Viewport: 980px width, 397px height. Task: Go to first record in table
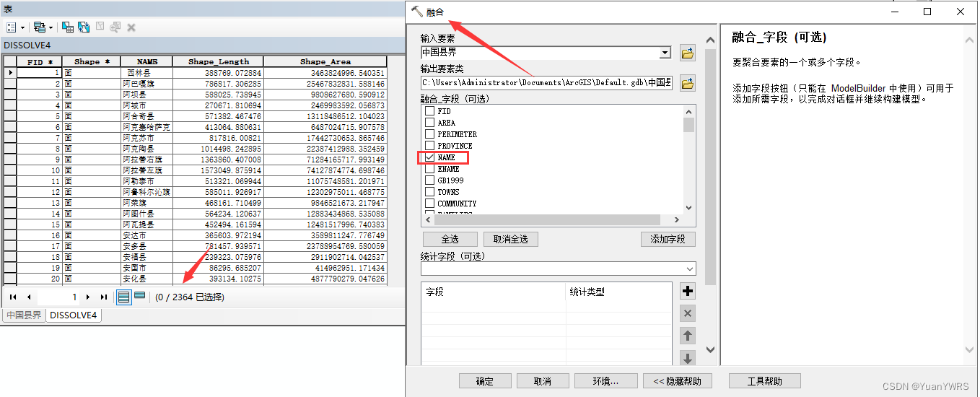13,297
